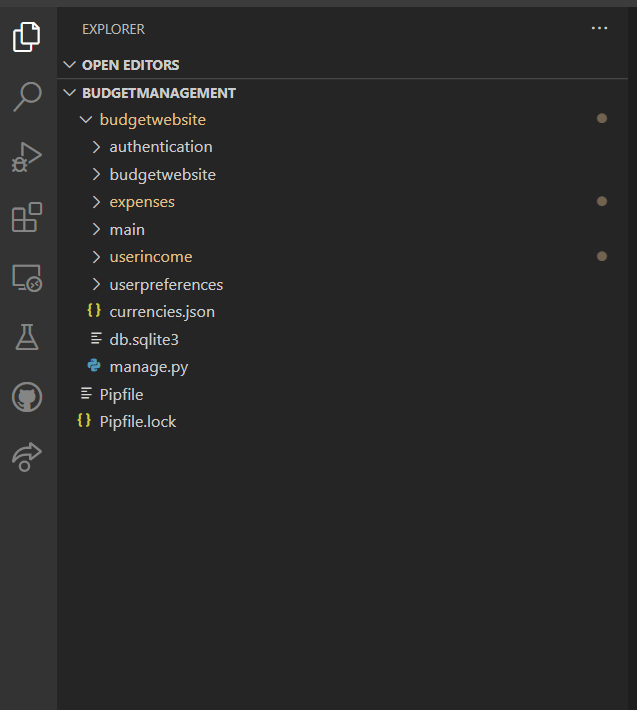The height and width of the screenshot is (710, 637).
Task: Collapse the BUDGETMANAGEMENT root section
Action: 69,93
